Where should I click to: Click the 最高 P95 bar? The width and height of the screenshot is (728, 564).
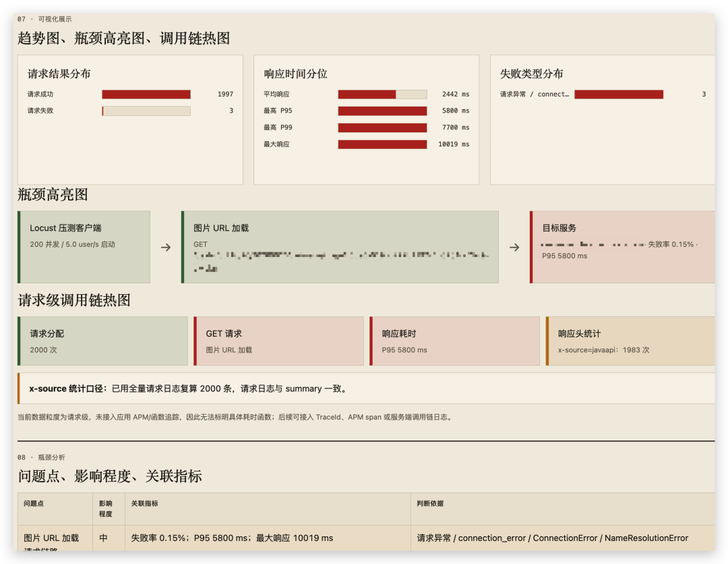pyautogui.click(x=383, y=111)
